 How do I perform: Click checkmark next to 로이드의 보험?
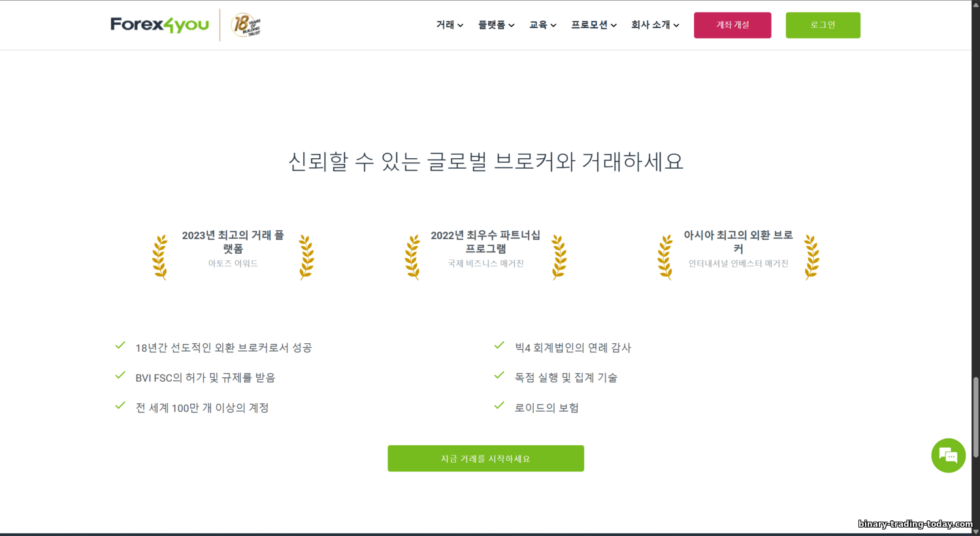pos(499,405)
